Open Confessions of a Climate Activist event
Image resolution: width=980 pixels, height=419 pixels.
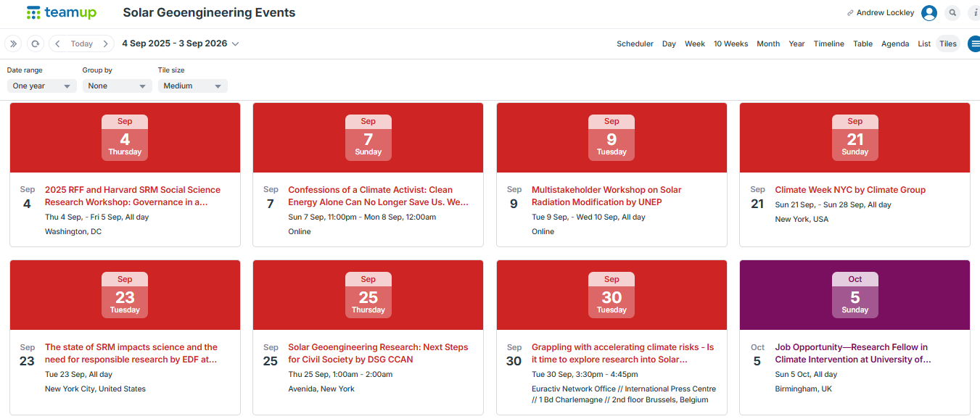(378, 196)
